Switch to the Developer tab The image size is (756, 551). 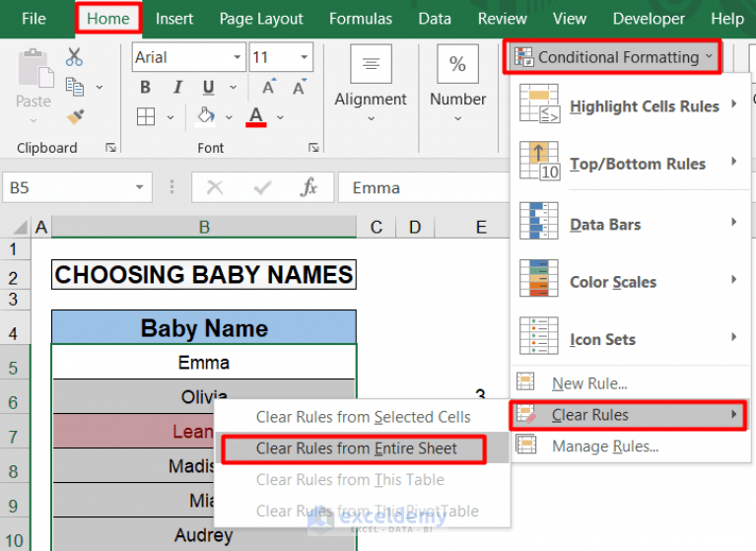point(649,19)
